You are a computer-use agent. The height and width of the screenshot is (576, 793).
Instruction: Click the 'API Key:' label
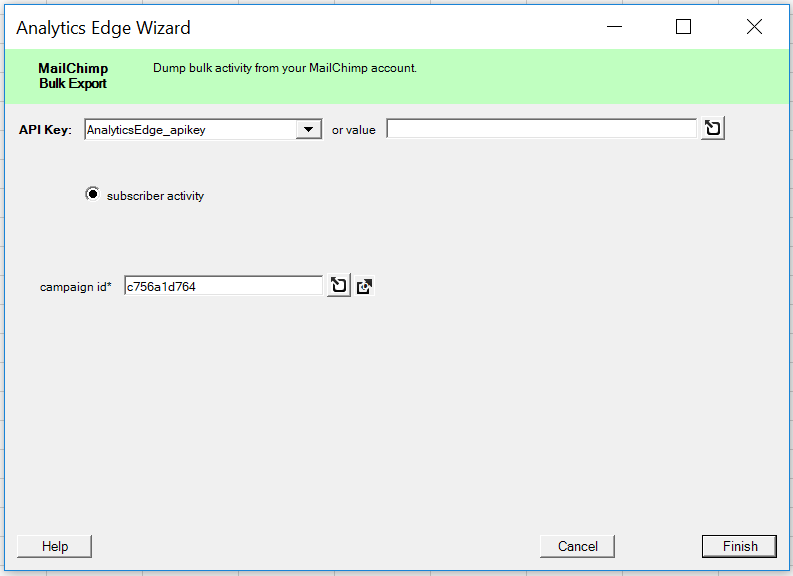point(46,130)
